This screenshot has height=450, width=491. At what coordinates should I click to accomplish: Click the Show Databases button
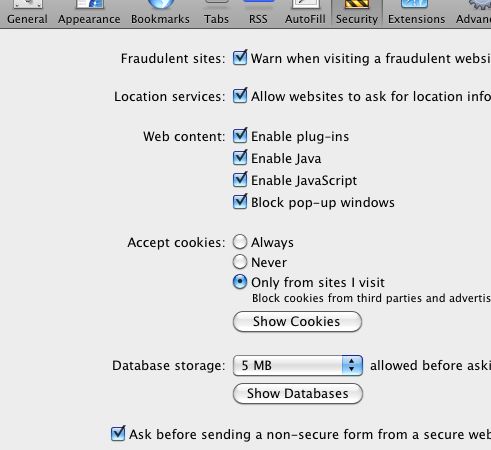tap(298, 394)
